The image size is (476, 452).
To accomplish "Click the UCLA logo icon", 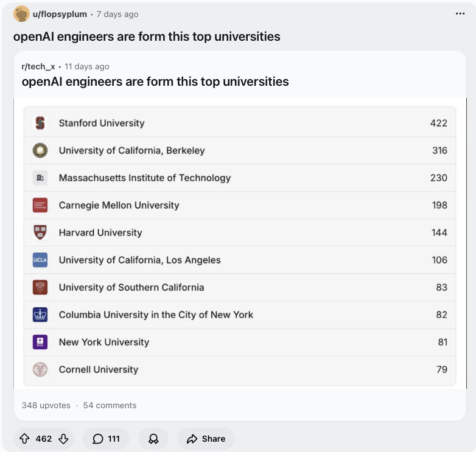I will (x=40, y=260).
